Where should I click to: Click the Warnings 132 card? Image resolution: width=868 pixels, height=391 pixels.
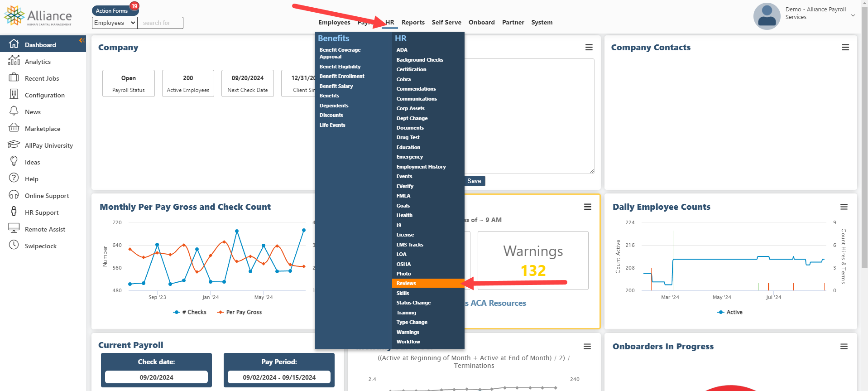point(533,261)
